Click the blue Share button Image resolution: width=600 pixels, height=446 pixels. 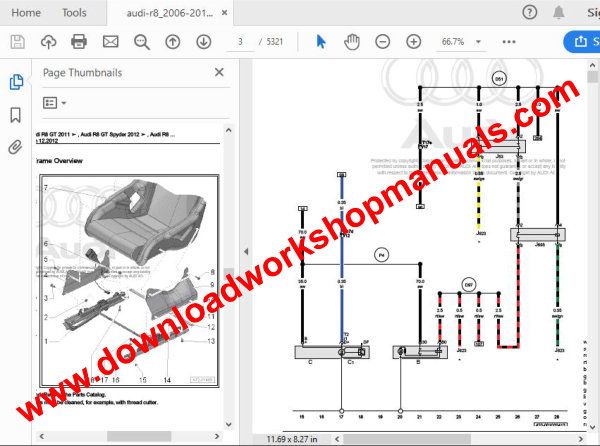pos(582,42)
